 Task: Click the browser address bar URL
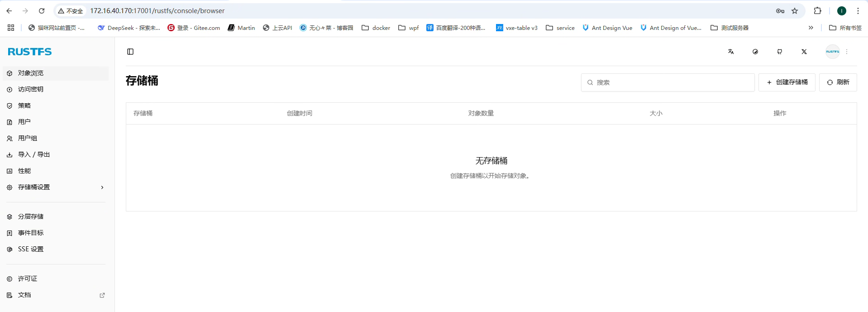coord(157,11)
